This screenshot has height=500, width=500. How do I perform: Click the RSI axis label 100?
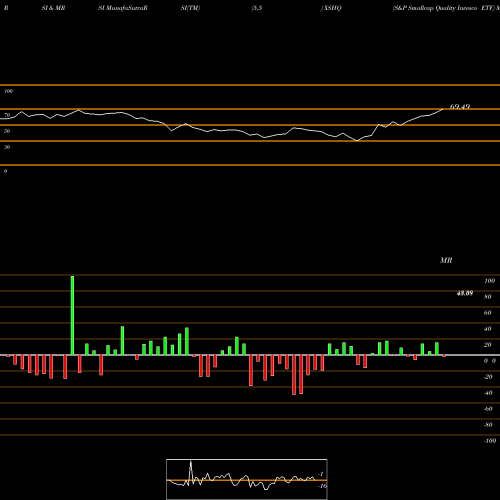[x=8, y=91]
